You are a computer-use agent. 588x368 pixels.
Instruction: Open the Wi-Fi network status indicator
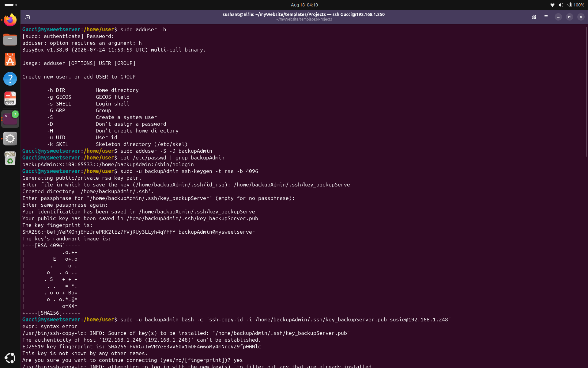pyautogui.click(x=552, y=5)
